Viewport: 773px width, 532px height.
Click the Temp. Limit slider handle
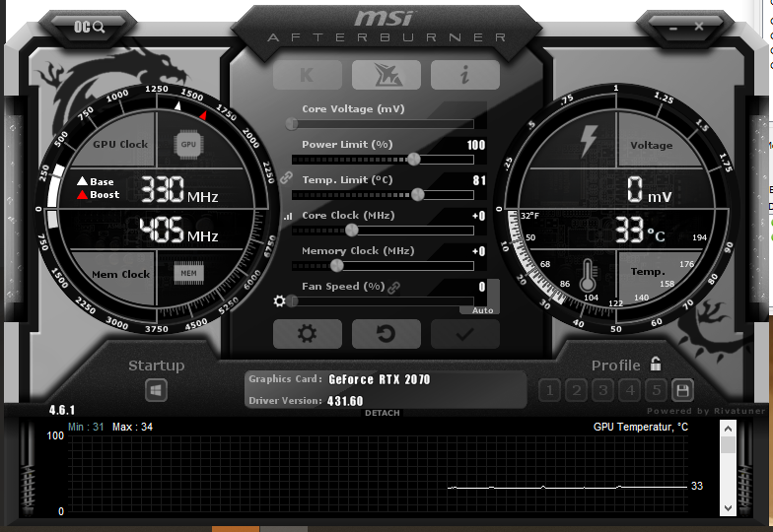point(418,195)
